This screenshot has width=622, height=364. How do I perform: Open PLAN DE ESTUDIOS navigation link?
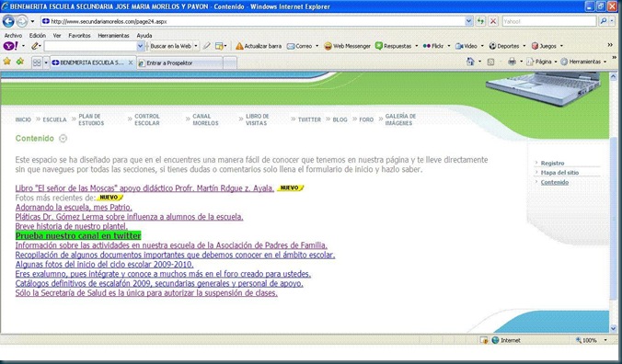pyautogui.click(x=91, y=119)
